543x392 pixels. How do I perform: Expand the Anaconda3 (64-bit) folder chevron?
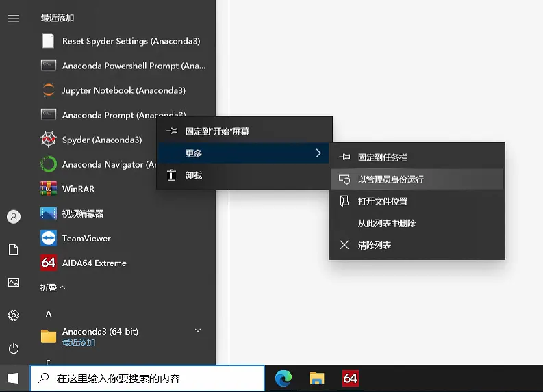point(198,330)
